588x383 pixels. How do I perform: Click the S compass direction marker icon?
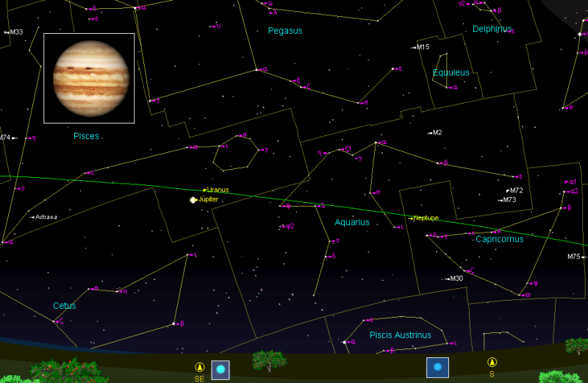tap(492, 362)
